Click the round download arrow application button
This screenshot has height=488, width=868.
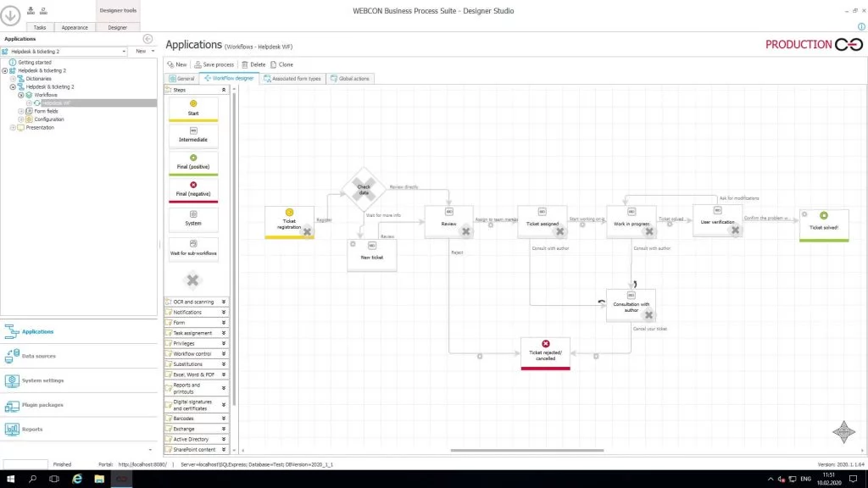click(x=10, y=15)
